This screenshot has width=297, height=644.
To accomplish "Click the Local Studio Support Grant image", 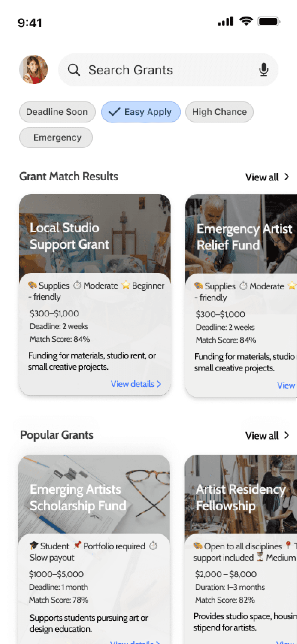I will pos(95,234).
